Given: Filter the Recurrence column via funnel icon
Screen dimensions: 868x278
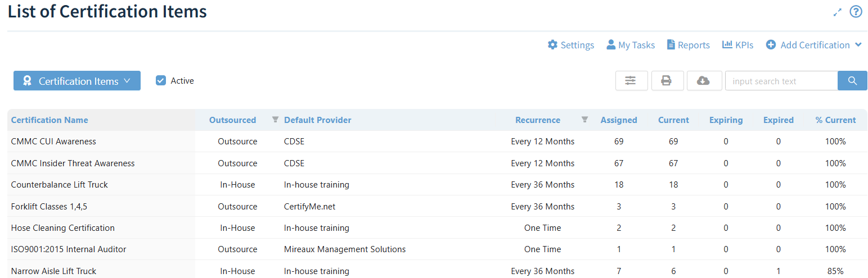Looking at the screenshot, I should coord(584,120).
